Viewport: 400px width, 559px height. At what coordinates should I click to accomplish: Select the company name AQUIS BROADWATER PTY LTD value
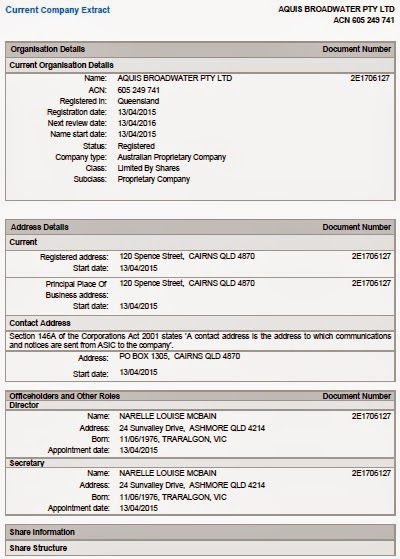(175, 78)
